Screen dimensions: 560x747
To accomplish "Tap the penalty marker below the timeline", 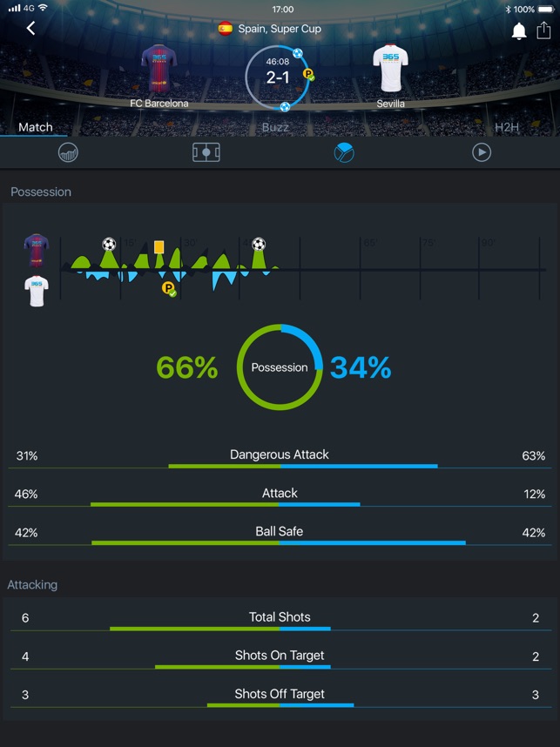I will pos(168,288).
